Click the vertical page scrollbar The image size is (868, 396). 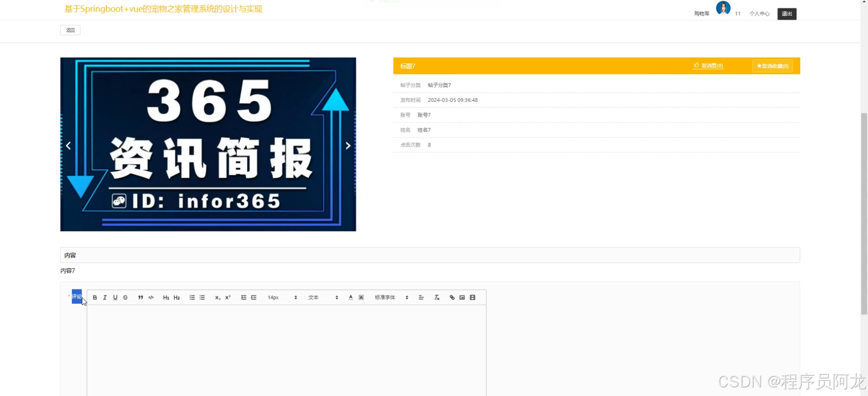(864, 213)
